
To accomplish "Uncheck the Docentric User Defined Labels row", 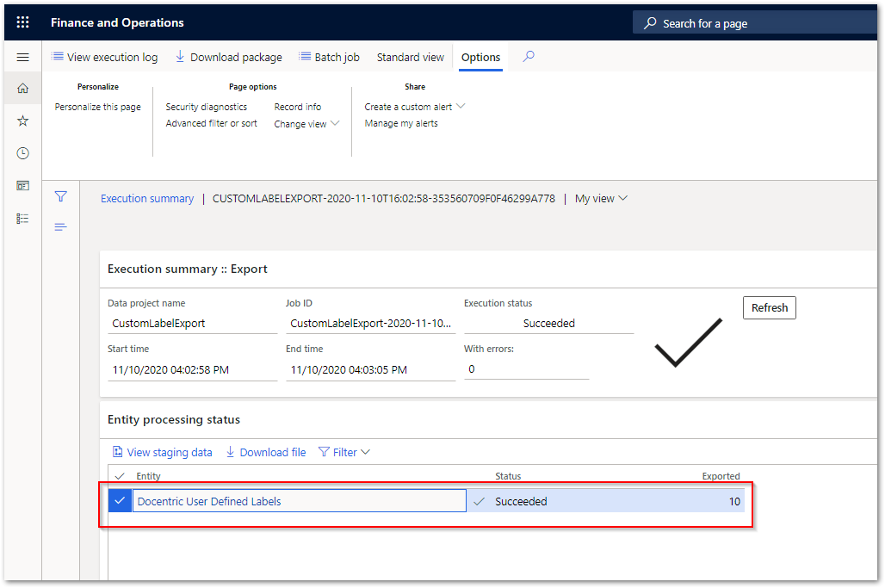I will tap(120, 500).
